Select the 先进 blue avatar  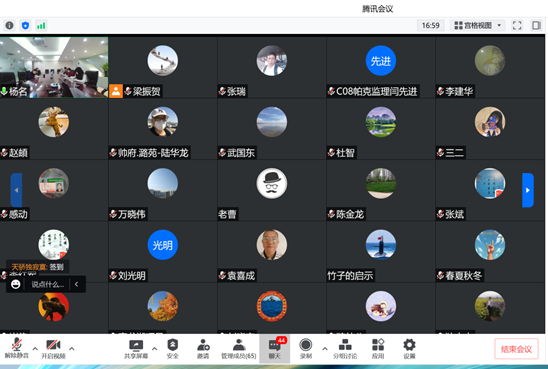381,60
